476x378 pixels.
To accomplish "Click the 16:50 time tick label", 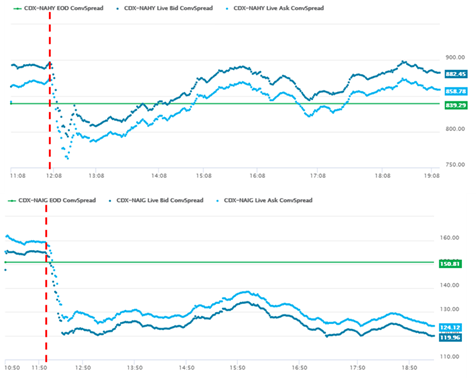I will click(299, 368).
